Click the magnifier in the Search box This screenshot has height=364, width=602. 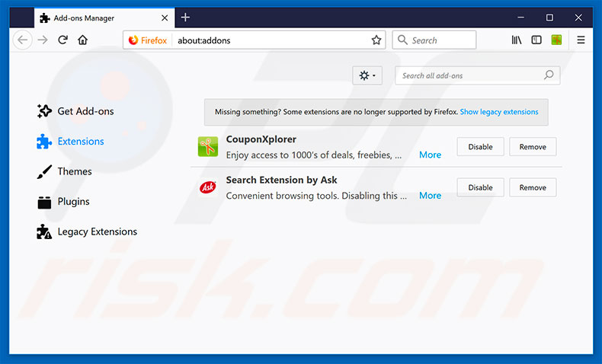pos(402,40)
